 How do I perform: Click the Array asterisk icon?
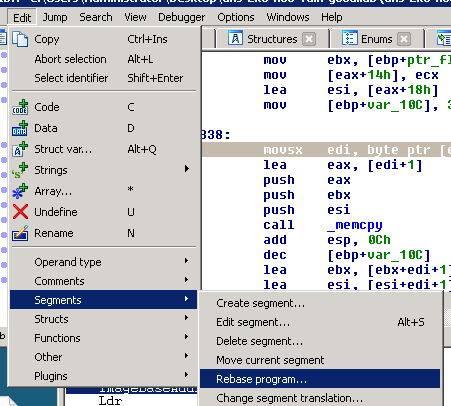pyautogui.click(x=20, y=191)
